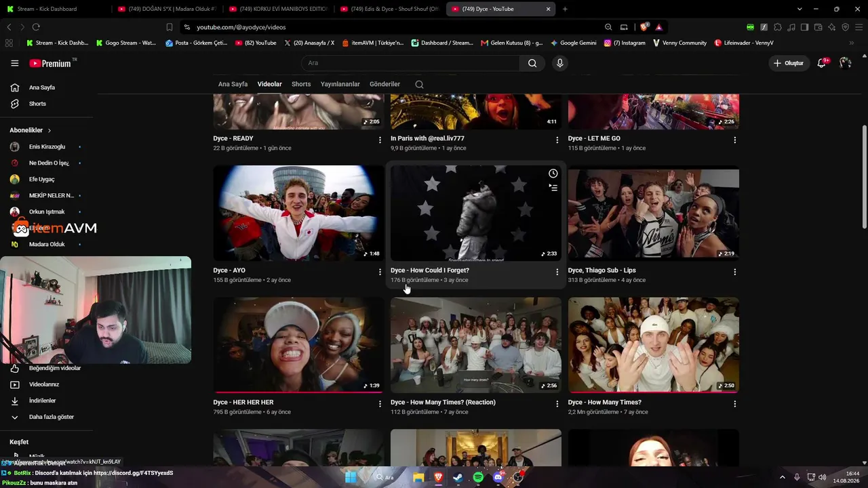The width and height of the screenshot is (868, 488).
Task: Switch to the Ana Sayfa channel tab
Action: (x=233, y=84)
